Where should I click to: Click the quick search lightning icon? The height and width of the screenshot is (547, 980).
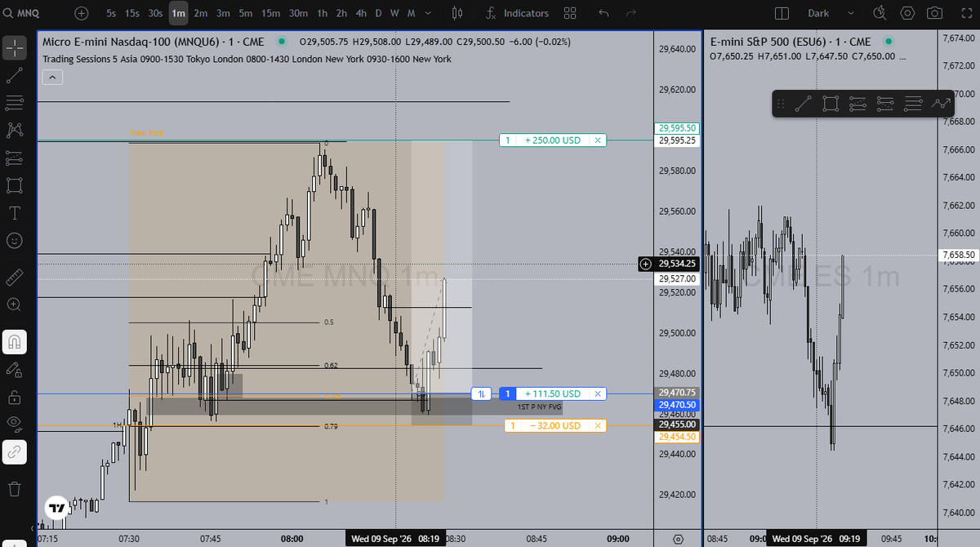point(880,13)
